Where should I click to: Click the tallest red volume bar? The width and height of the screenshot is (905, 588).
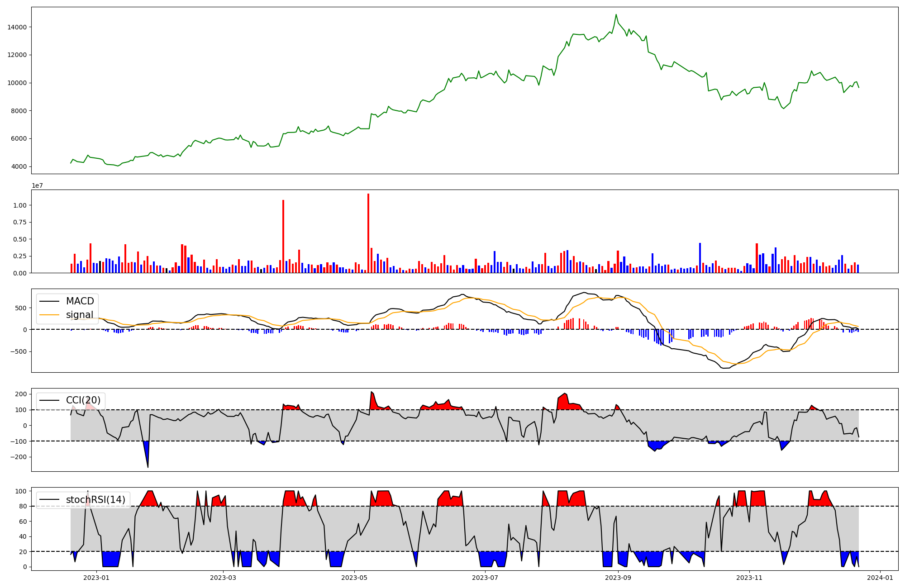(x=368, y=233)
